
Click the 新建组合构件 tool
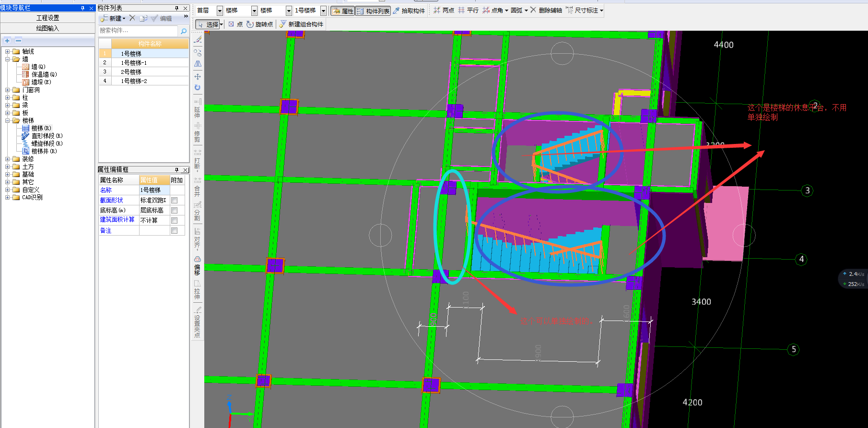tap(301, 24)
